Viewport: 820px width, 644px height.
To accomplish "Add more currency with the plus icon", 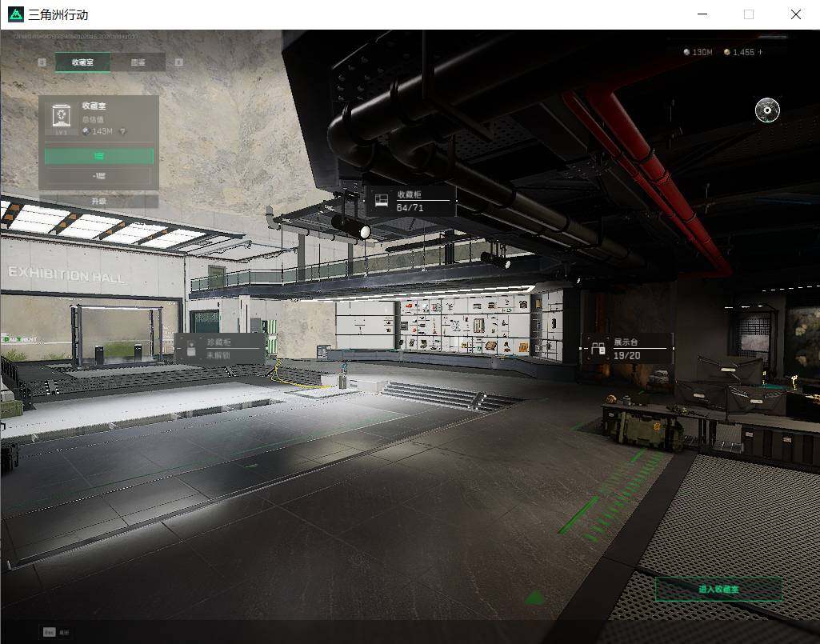I will pyautogui.click(x=760, y=52).
